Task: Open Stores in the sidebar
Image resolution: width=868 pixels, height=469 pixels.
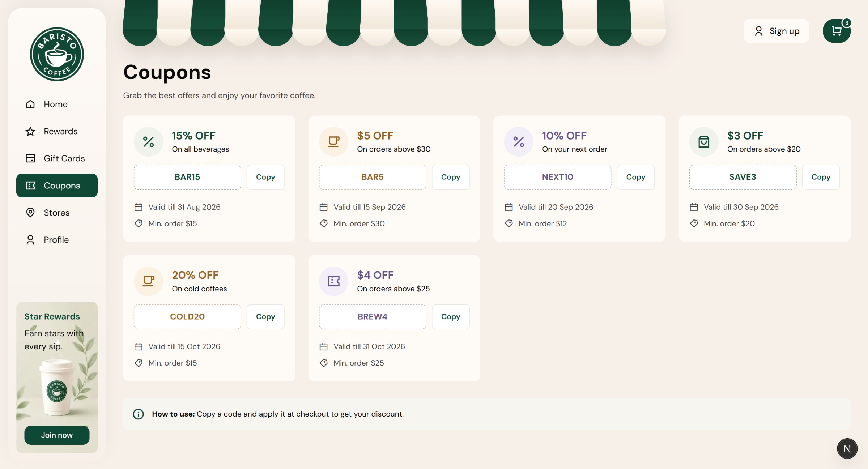Action: click(x=57, y=213)
